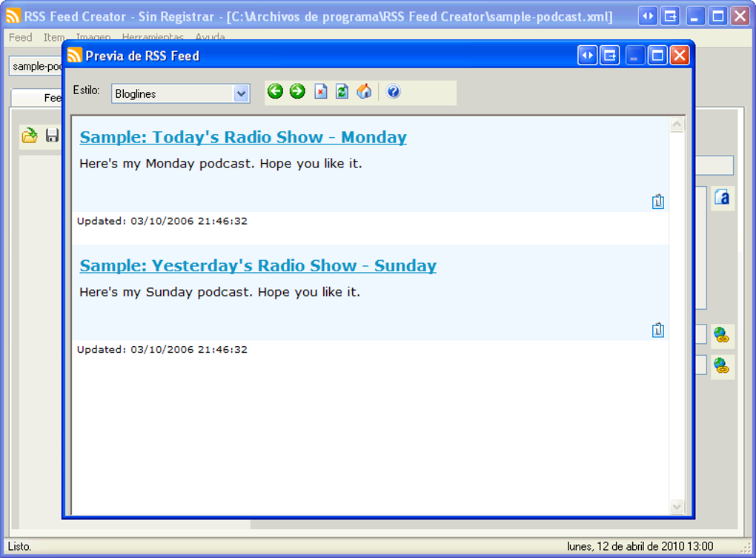756x558 pixels.
Task: Click clipboard icon of the Monday item
Action: click(658, 202)
